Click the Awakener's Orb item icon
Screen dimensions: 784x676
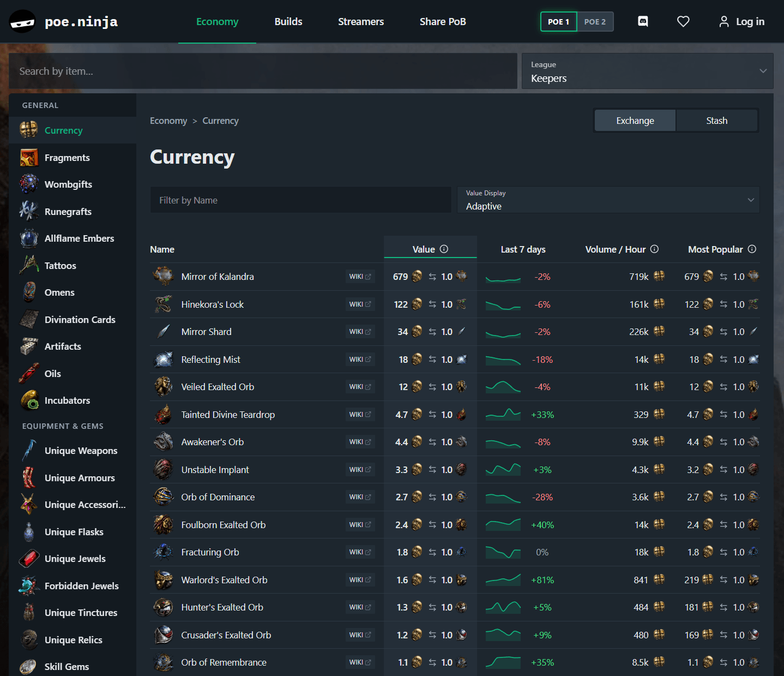pyautogui.click(x=163, y=442)
